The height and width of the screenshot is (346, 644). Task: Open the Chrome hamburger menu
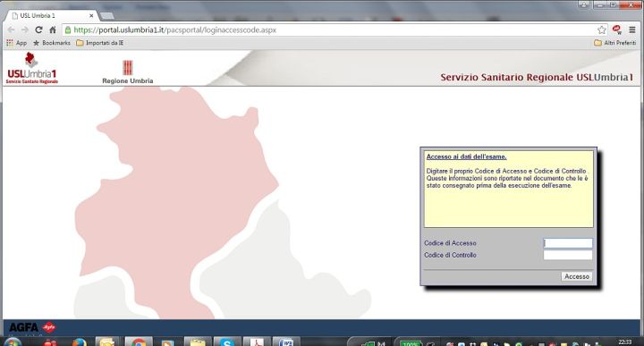632,30
